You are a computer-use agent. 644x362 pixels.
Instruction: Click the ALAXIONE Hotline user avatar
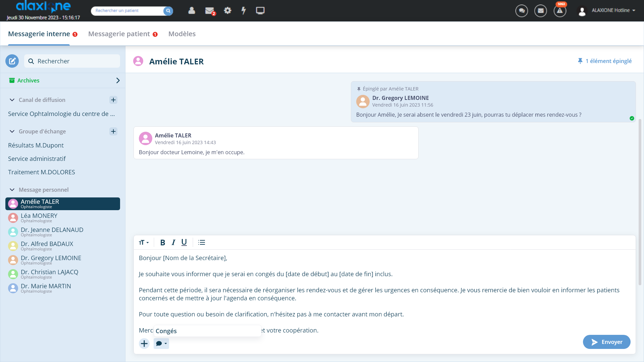[x=582, y=11]
